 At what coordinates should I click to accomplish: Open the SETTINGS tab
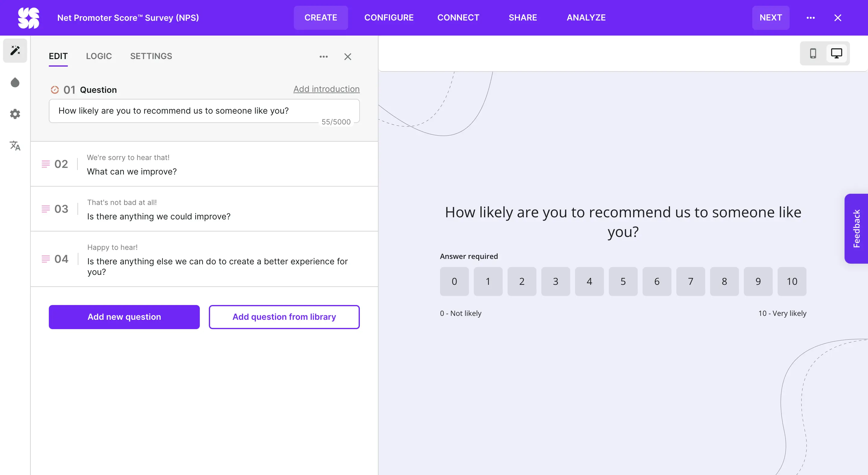(x=151, y=56)
